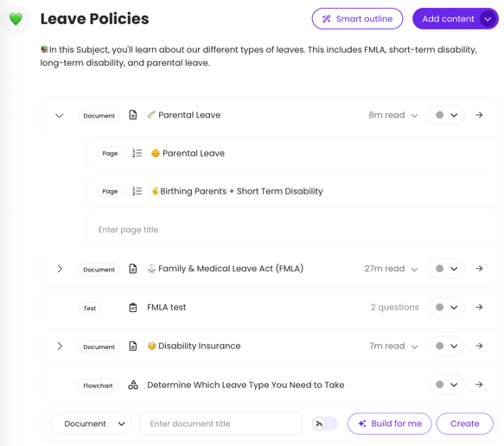Image resolution: width=504 pixels, height=446 pixels.
Task: Click the numbered list icon for Birthing Parents page
Action: point(137,191)
